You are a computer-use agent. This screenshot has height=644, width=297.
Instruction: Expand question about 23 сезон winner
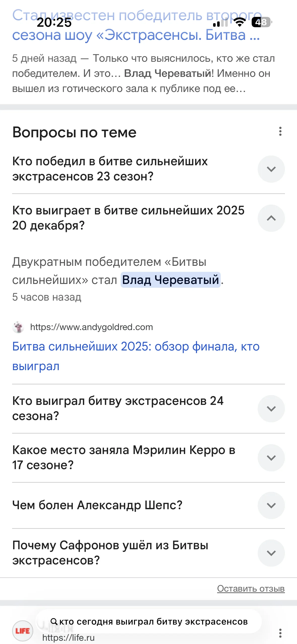coord(271,169)
